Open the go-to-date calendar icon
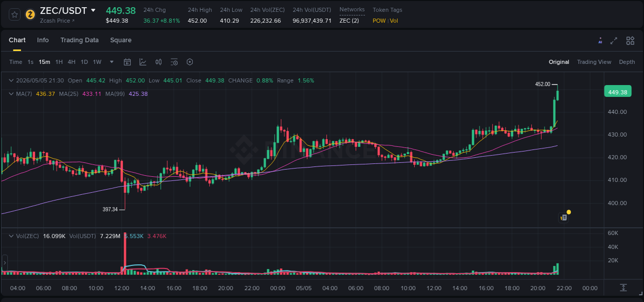This screenshot has height=302, width=644. tap(127, 62)
